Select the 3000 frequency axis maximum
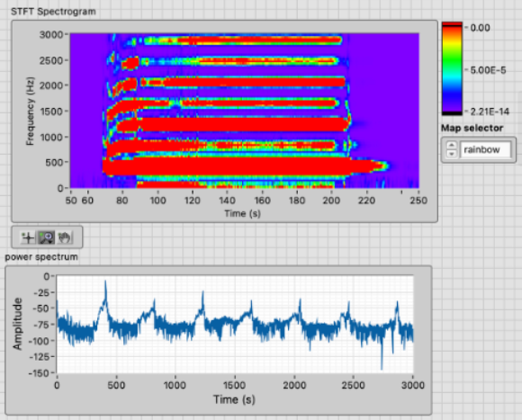Screen dimensions: 522x420 pos(51,34)
